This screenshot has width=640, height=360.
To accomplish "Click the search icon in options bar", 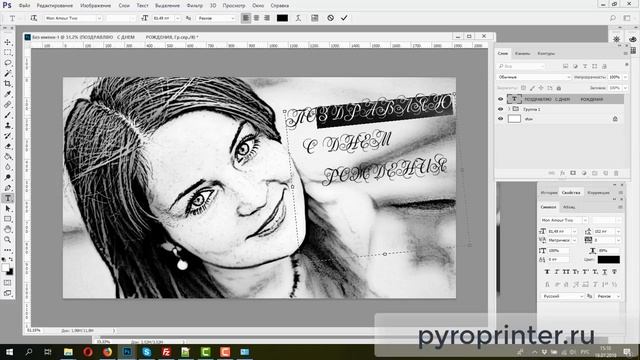I will 613,18.
